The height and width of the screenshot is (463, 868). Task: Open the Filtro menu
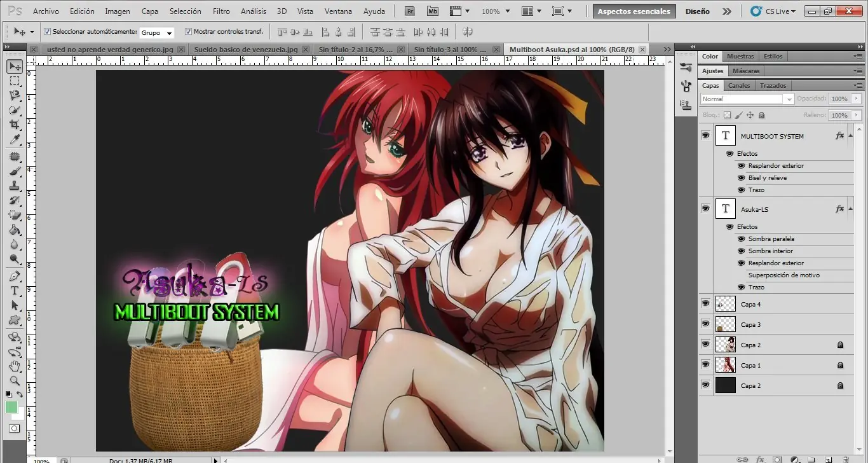221,11
